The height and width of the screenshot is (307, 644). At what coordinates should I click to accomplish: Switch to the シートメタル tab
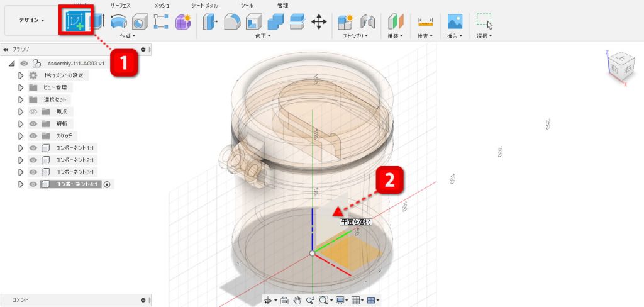(204, 5)
